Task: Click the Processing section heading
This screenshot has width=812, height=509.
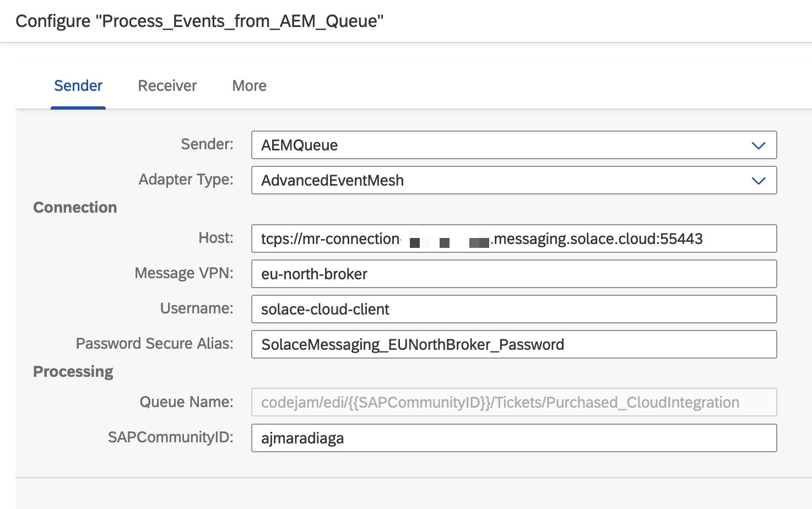Action: (x=73, y=372)
